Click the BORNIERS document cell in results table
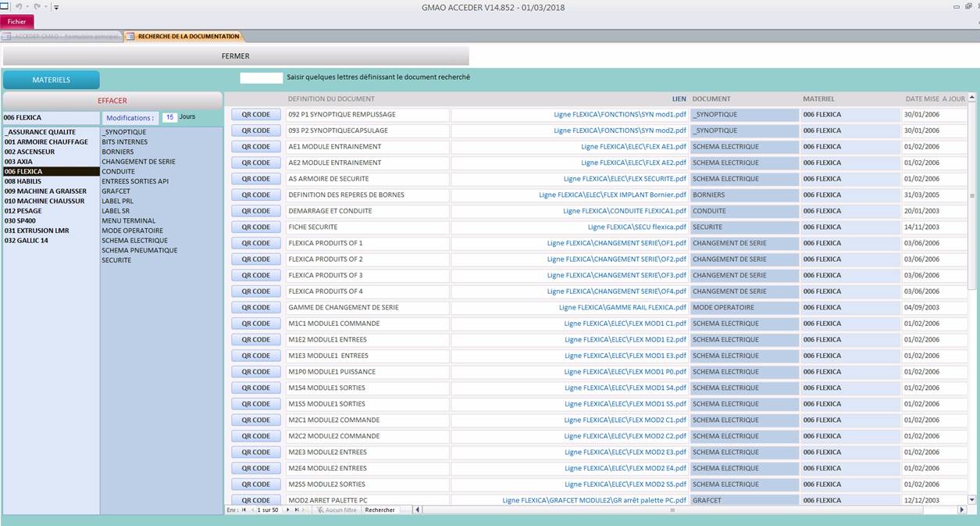The image size is (980, 526). pos(744,195)
